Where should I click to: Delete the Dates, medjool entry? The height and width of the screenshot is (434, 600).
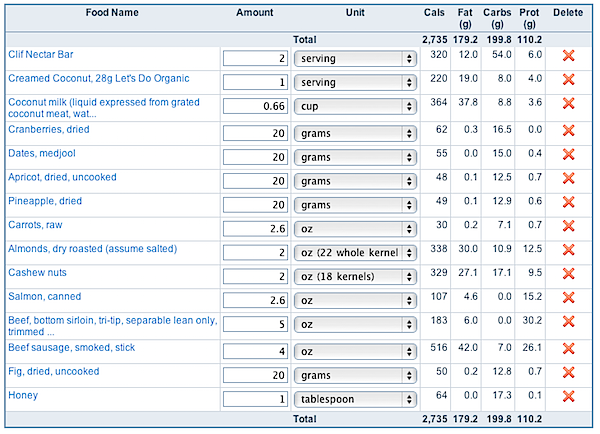(x=569, y=154)
